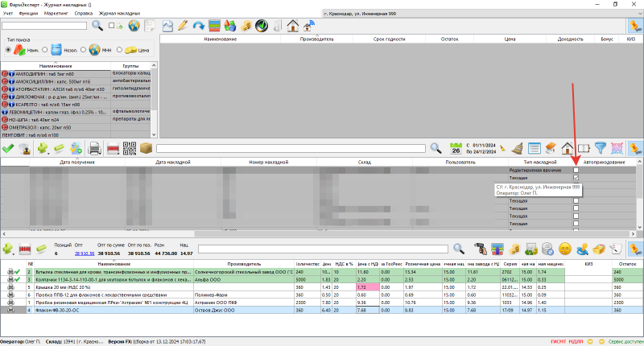
Task: Open the 'Функции' menu
Action: (x=27, y=14)
